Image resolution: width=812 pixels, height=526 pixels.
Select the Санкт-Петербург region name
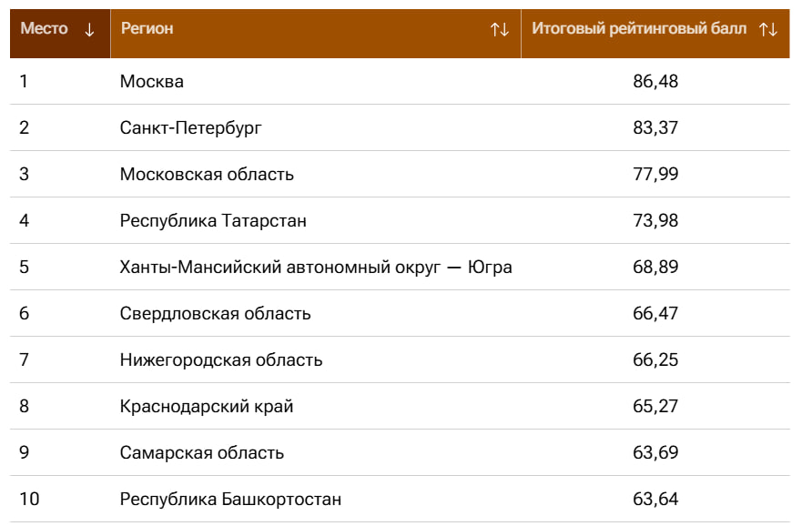pos(190,128)
